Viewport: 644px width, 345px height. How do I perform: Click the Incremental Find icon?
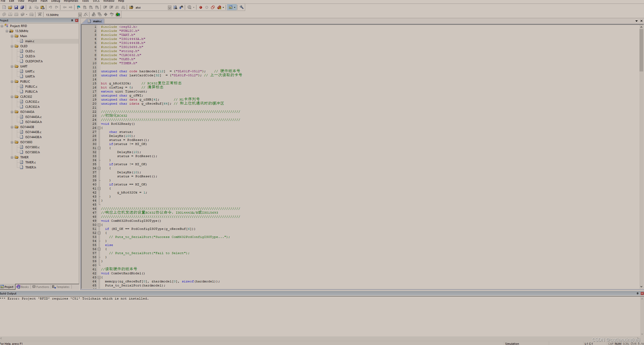(x=181, y=7)
